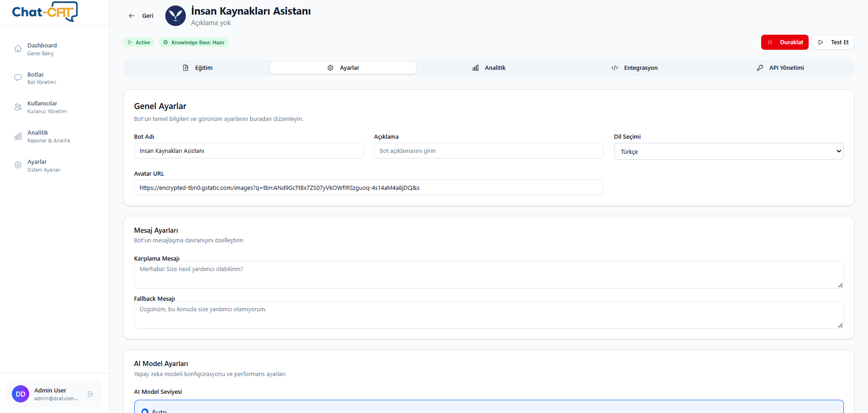Image resolution: width=868 pixels, height=413 pixels.
Task: Click the sidebar Ayarlar gear icon
Action: click(18, 165)
